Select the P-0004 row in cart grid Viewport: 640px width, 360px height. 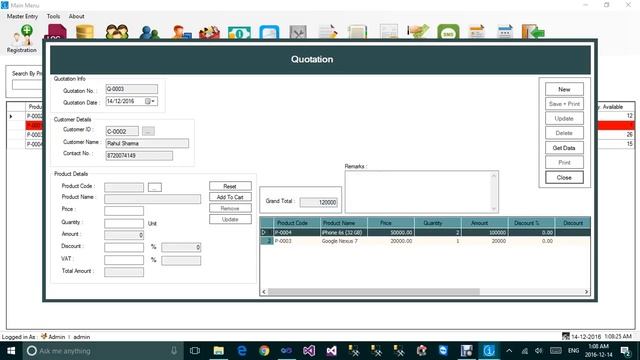click(425, 232)
